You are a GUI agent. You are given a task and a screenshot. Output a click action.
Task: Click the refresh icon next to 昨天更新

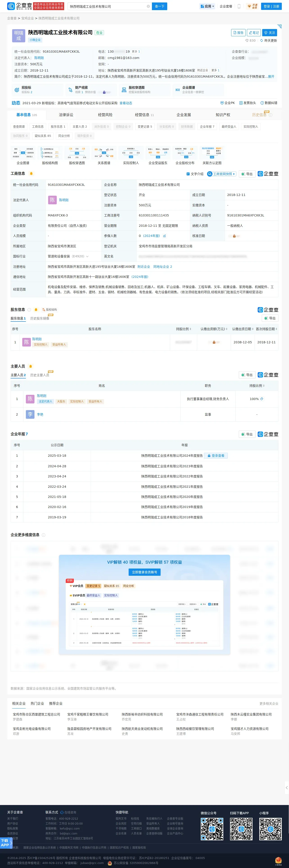coord(261,40)
